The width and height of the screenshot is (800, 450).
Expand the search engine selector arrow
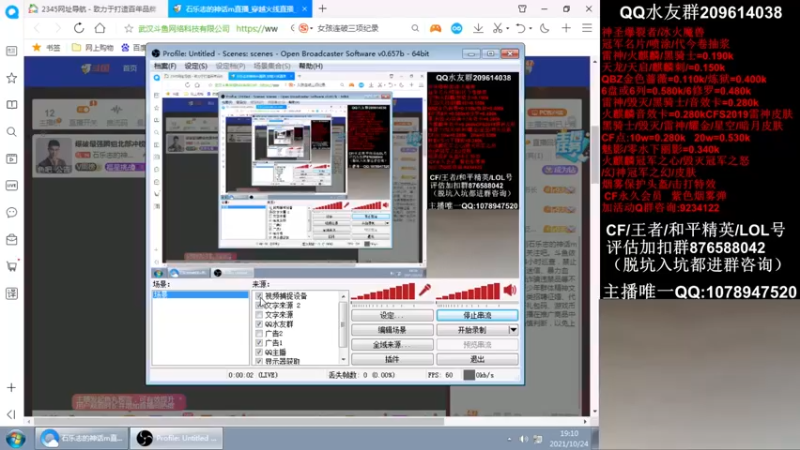(312, 29)
